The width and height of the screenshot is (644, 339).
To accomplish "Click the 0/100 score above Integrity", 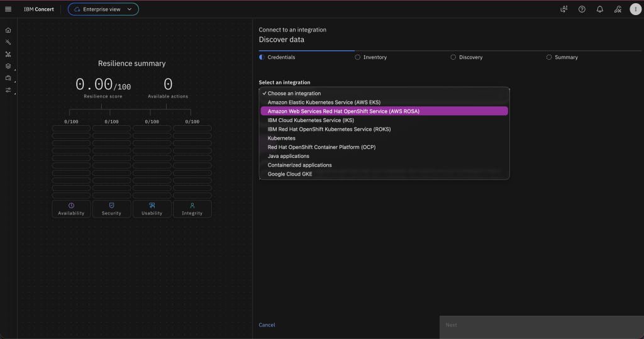I will point(192,121).
